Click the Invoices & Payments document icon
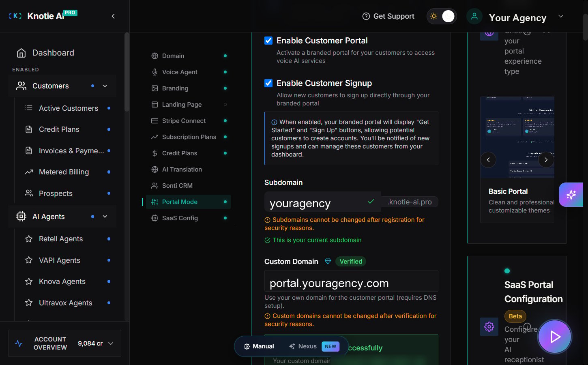The height and width of the screenshot is (365, 588). tap(29, 150)
